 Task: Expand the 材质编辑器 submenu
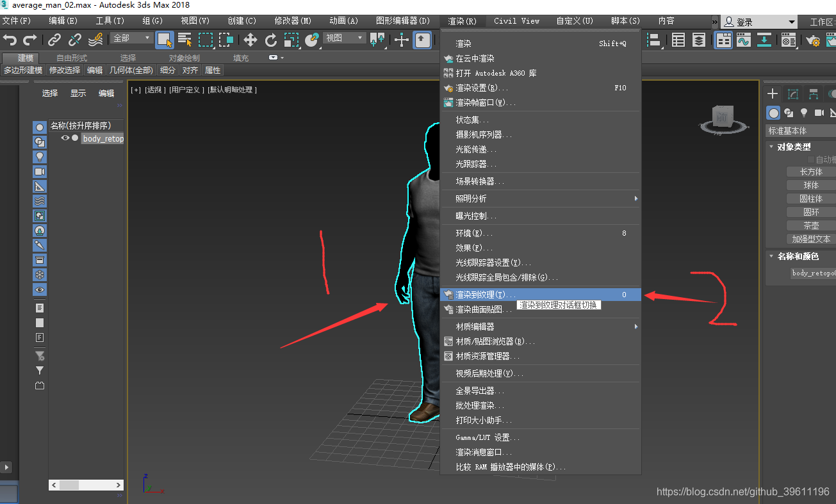(541, 327)
